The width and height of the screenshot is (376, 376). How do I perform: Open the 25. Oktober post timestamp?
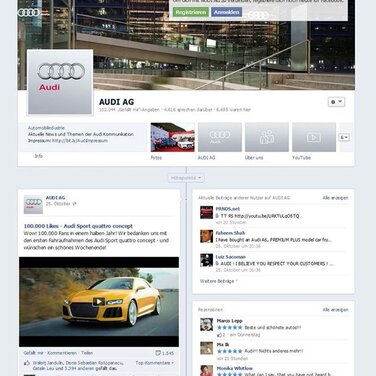tap(58, 204)
